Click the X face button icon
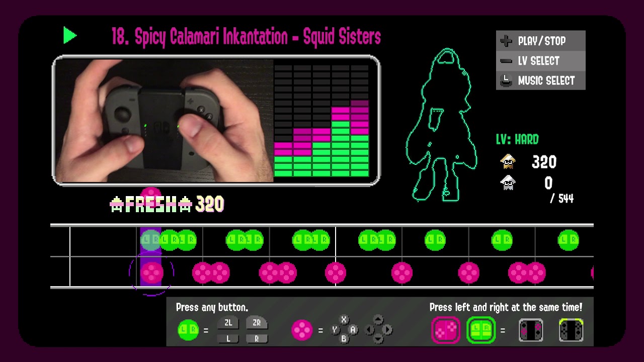This screenshot has height=362, width=644. pyautogui.click(x=344, y=320)
